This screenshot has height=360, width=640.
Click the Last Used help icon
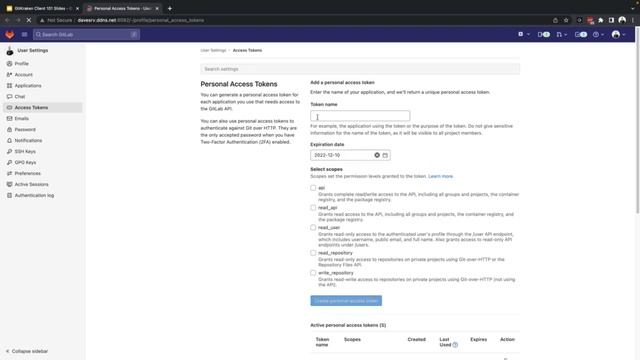point(455,345)
